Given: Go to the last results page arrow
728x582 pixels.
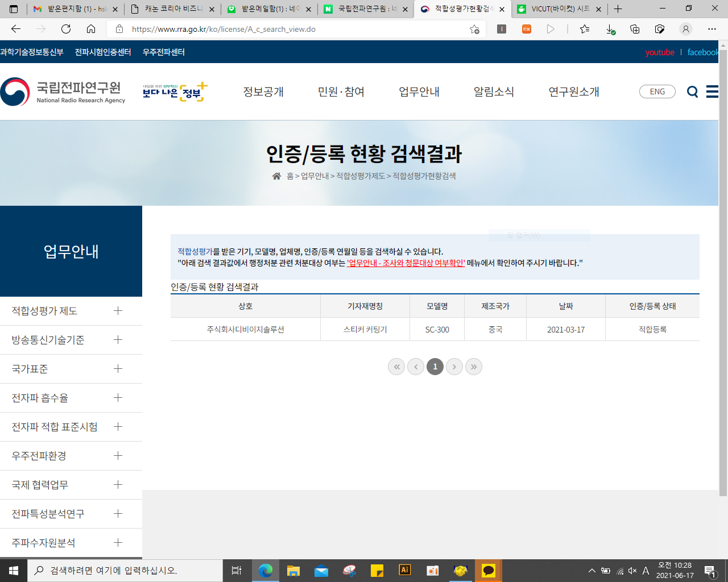Looking at the screenshot, I should pos(473,367).
